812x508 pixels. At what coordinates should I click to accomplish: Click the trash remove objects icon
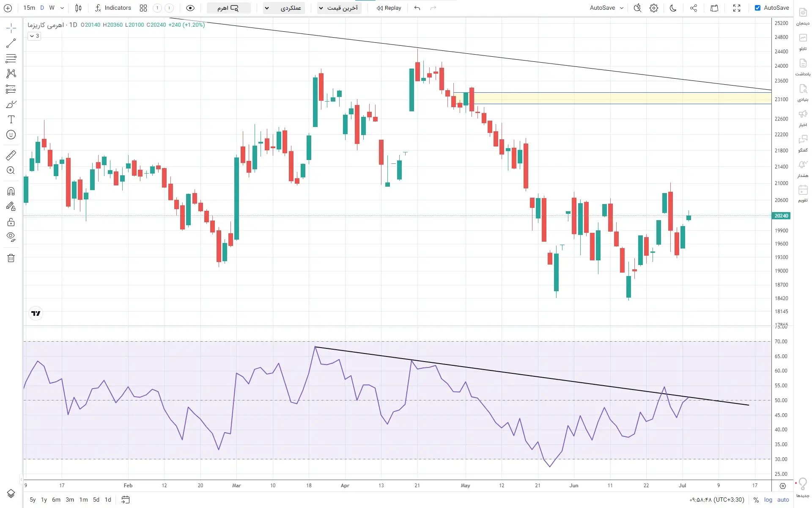pyautogui.click(x=11, y=258)
